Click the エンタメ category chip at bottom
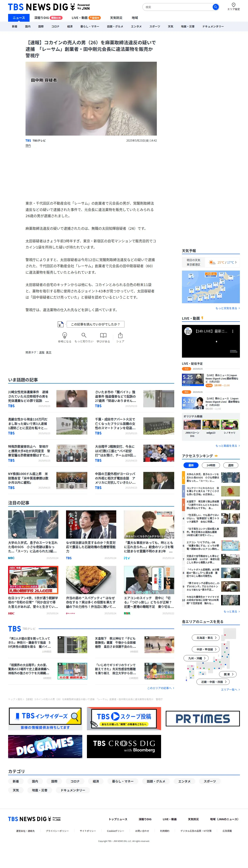The image size is (248, 868). [184, 781]
